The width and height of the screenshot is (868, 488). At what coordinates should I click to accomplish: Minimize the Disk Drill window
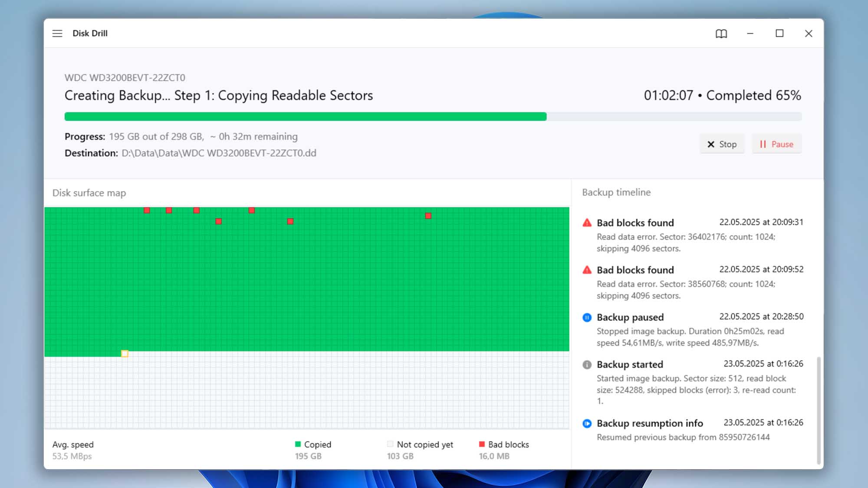click(750, 33)
